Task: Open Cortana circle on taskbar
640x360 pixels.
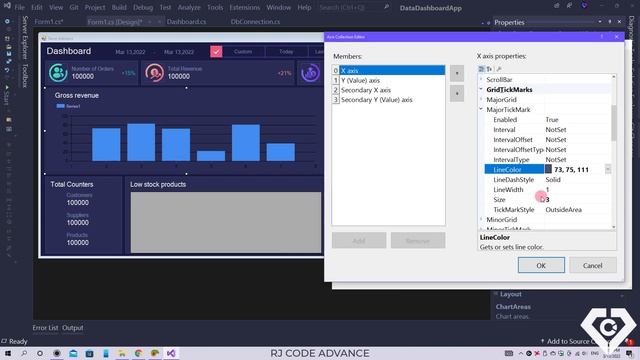Action: (x=40, y=353)
